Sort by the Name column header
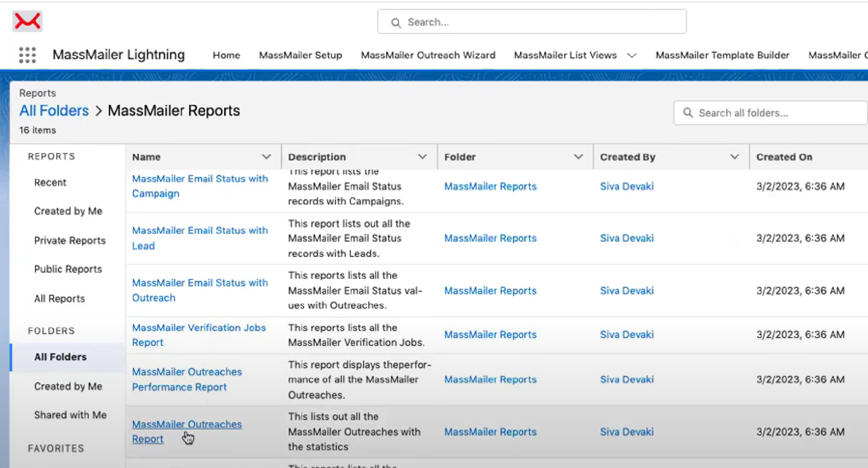Image resolution: width=868 pixels, height=468 pixels. coord(146,157)
